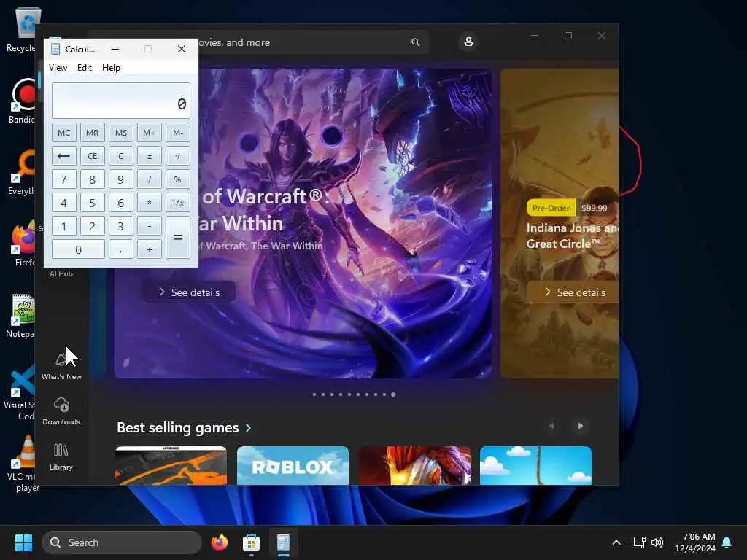Open the Roblox game thumbnail
The width and height of the screenshot is (747, 560).
click(293, 466)
